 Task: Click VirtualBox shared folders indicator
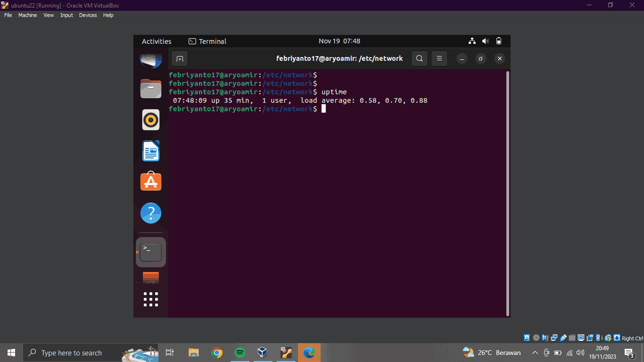pyautogui.click(x=572, y=338)
